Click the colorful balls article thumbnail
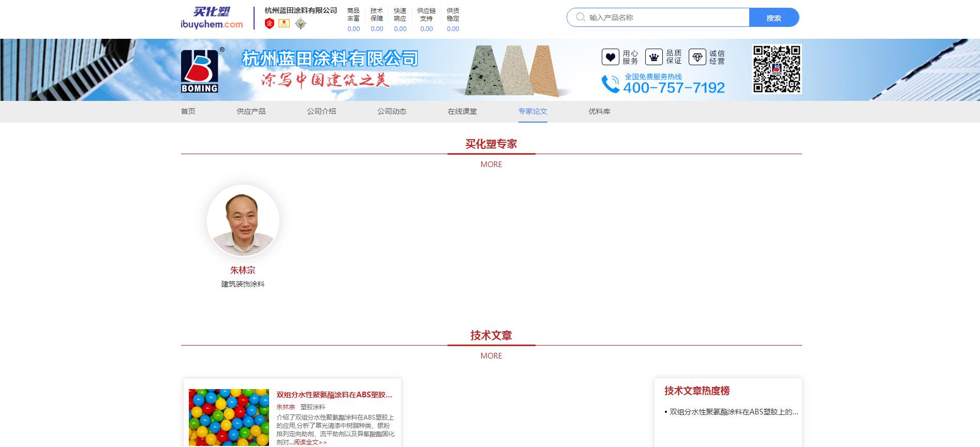Screen dimensions: 980x447 [229, 418]
